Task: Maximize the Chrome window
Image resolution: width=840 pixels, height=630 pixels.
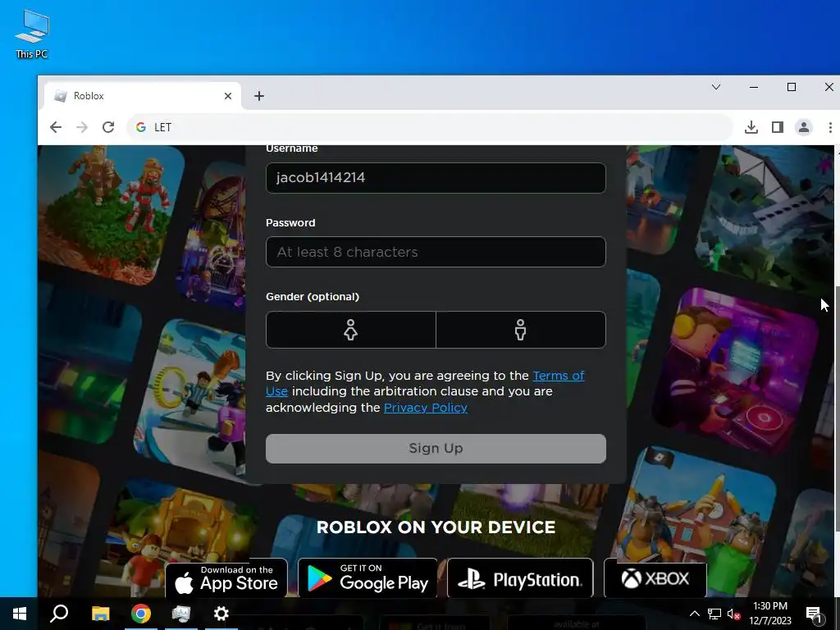Action: [792, 87]
